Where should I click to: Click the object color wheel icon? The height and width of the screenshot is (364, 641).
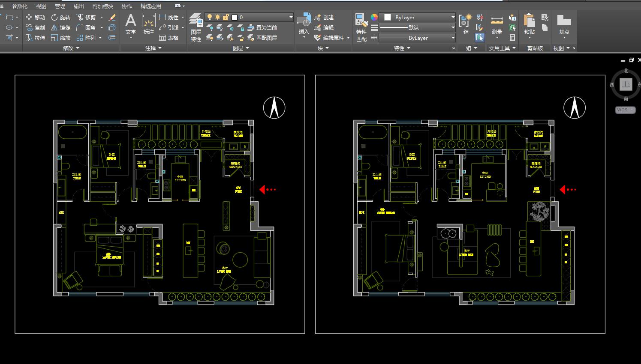374,17
